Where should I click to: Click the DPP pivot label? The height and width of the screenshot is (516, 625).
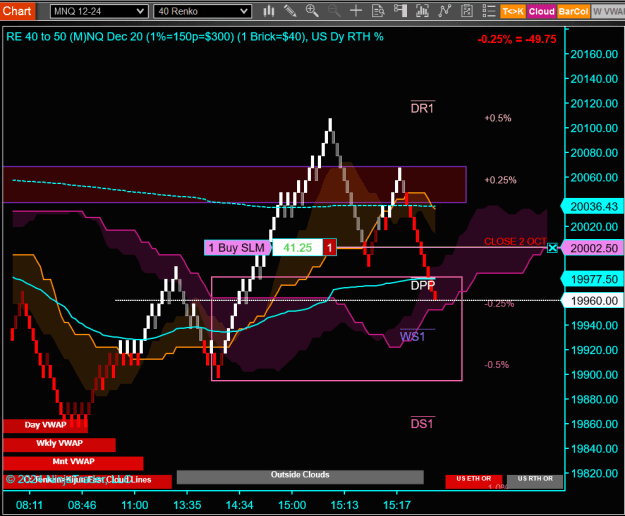point(423,285)
